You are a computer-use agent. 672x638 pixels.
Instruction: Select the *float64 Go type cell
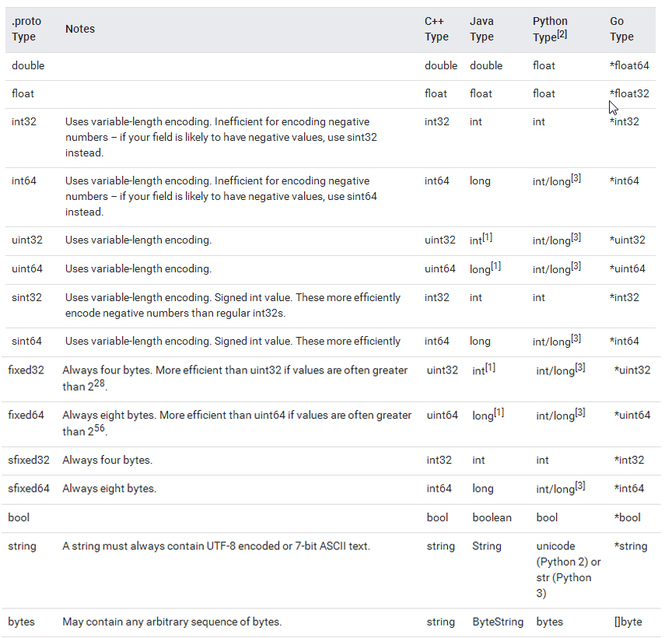(629, 65)
